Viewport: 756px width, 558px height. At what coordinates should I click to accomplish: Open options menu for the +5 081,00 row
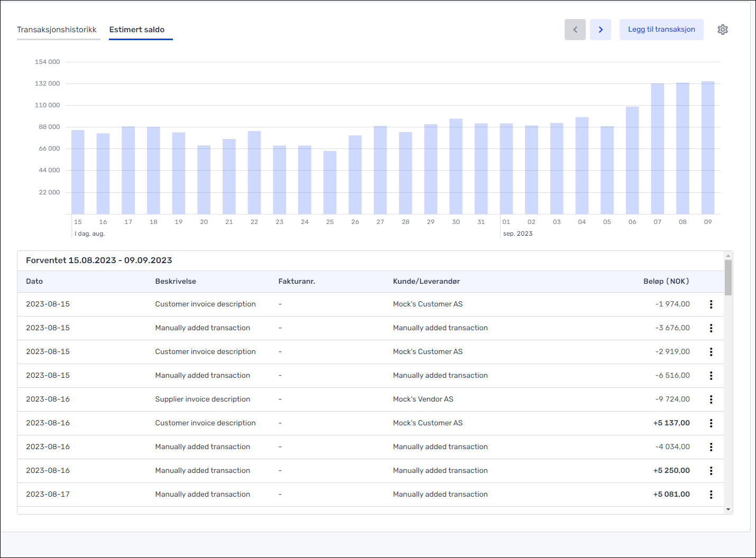coord(711,495)
